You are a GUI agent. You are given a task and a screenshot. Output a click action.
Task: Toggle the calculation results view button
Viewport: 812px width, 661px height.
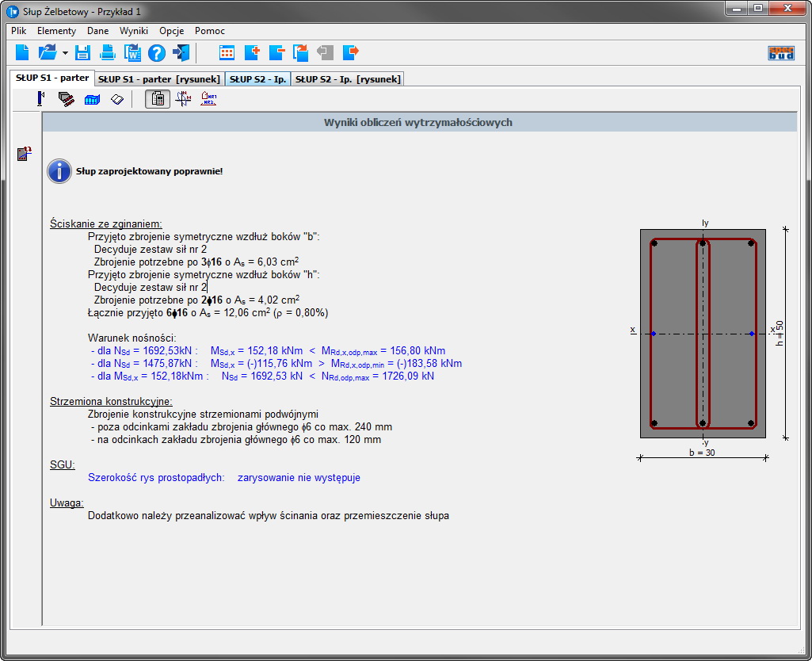[x=158, y=99]
